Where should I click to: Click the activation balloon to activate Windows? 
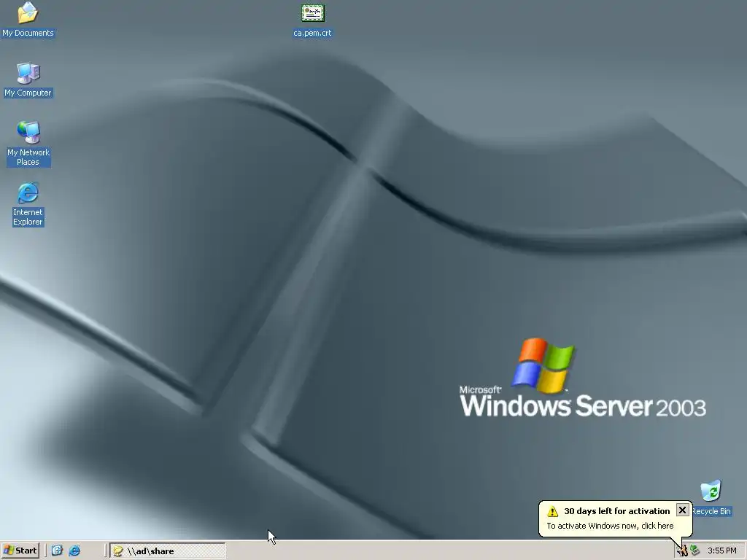tap(610, 526)
